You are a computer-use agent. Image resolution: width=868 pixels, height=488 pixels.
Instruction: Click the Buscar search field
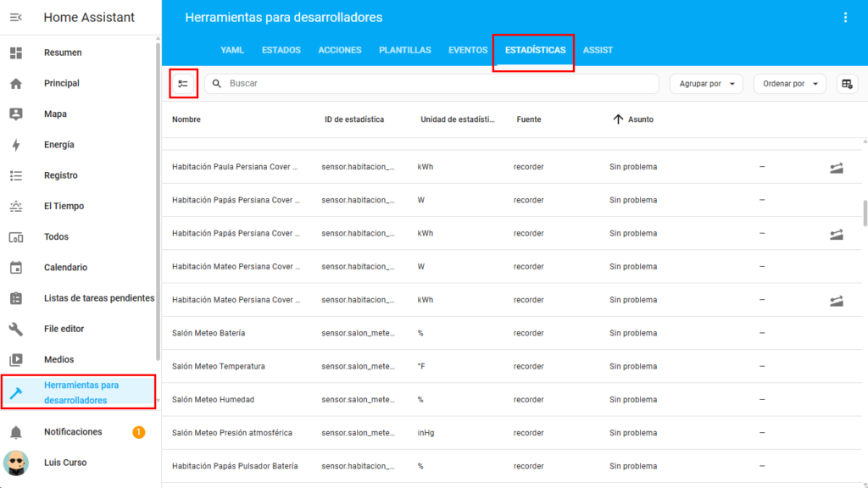432,84
